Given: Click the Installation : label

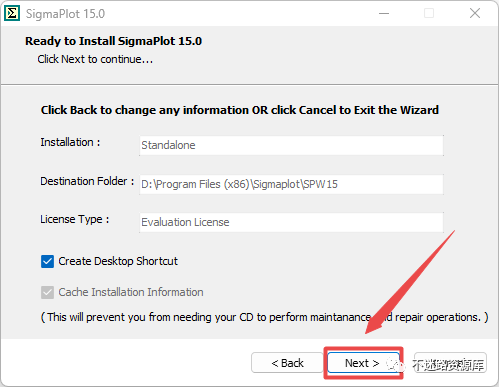Looking at the screenshot, I should point(70,142).
